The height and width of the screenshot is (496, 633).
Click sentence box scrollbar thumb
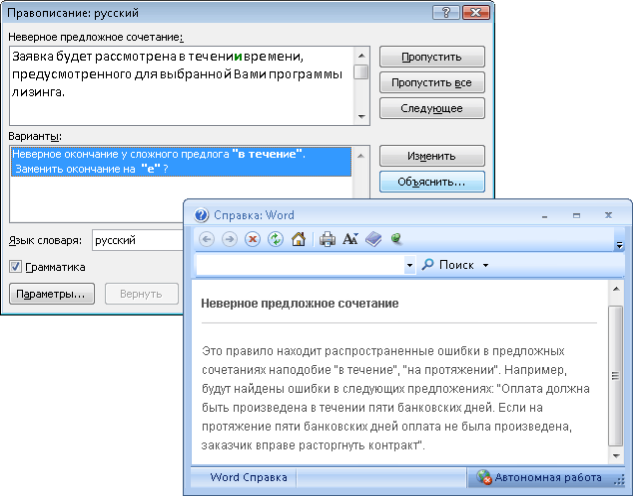(361, 72)
